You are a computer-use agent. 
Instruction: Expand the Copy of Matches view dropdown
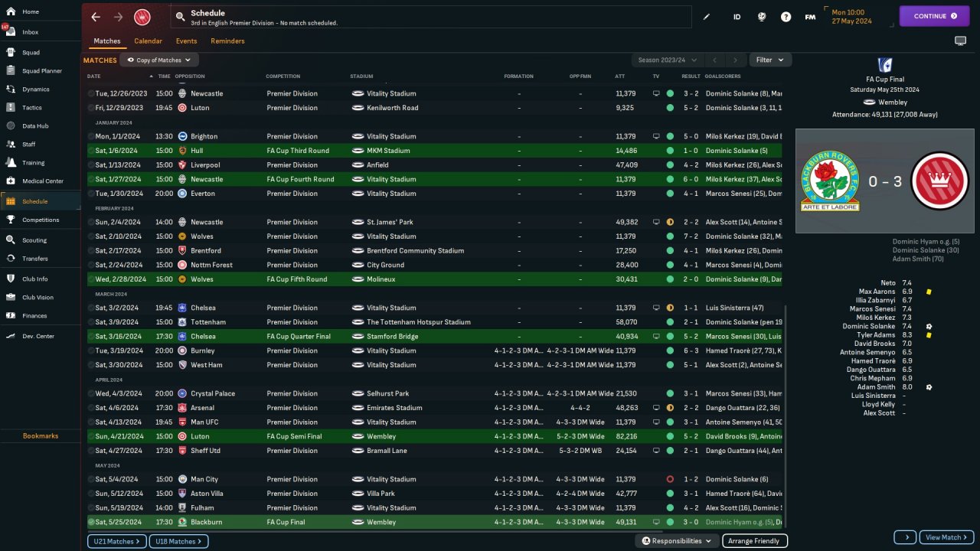point(159,60)
